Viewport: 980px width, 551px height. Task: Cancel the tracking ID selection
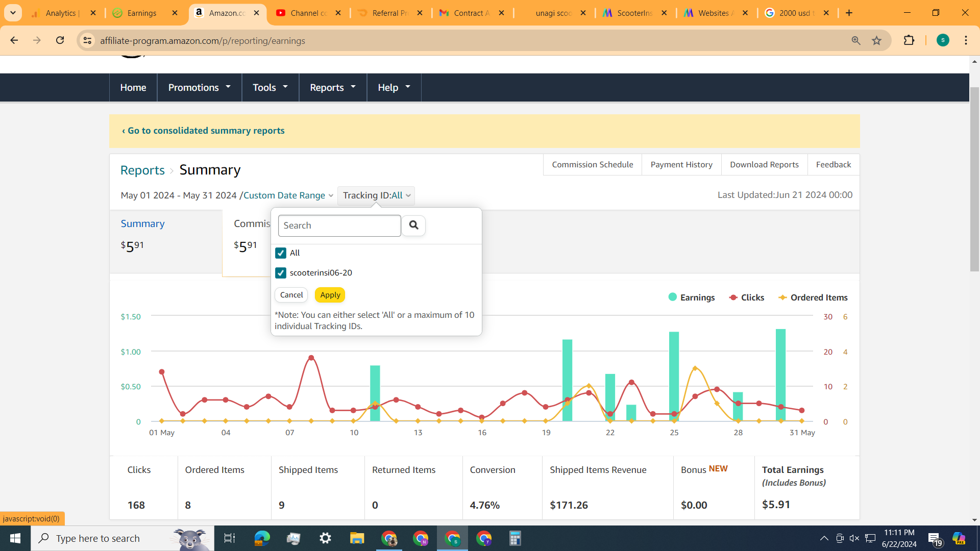[x=291, y=295]
